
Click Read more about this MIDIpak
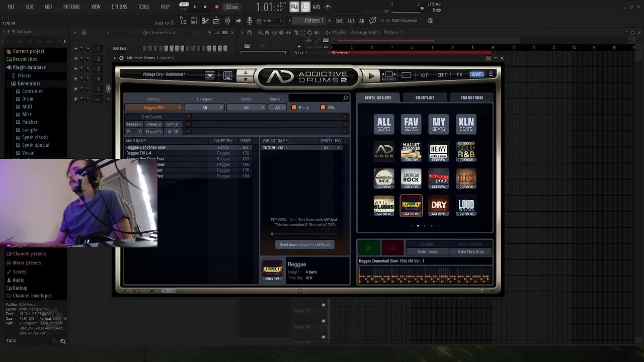[305, 245]
